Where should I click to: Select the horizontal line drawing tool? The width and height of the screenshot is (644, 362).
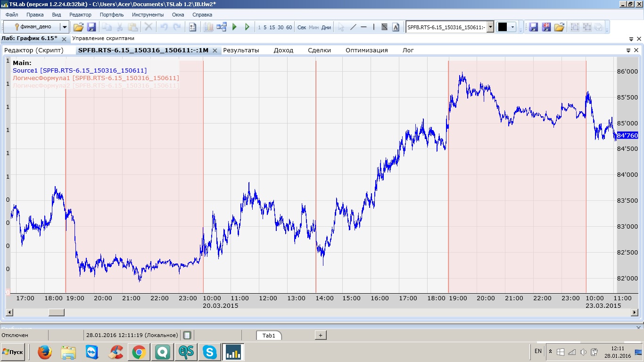363,27
